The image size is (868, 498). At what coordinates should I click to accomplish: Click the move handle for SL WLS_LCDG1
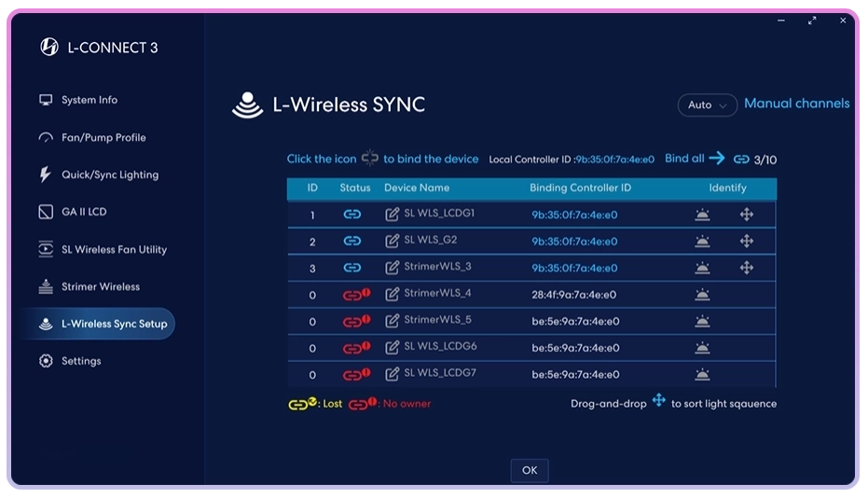(x=747, y=214)
